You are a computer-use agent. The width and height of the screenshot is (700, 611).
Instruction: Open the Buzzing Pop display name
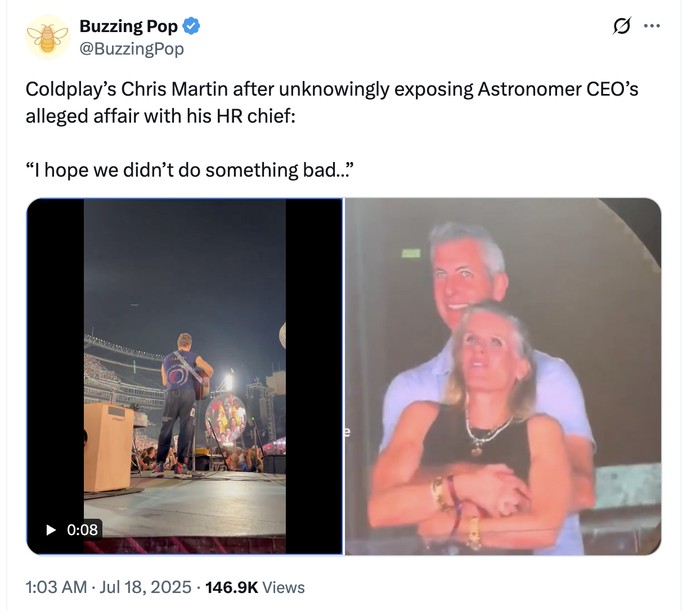click(128, 27)
